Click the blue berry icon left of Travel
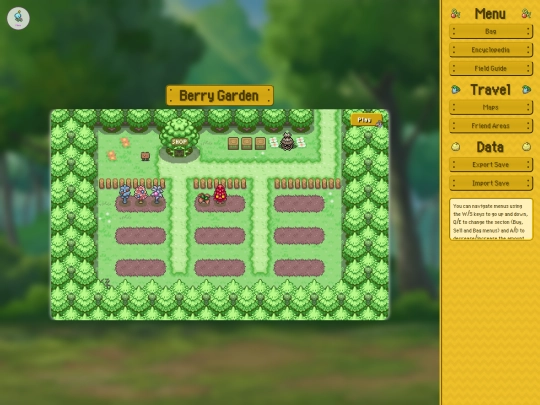The image size is (540, 405). (456, 90)
